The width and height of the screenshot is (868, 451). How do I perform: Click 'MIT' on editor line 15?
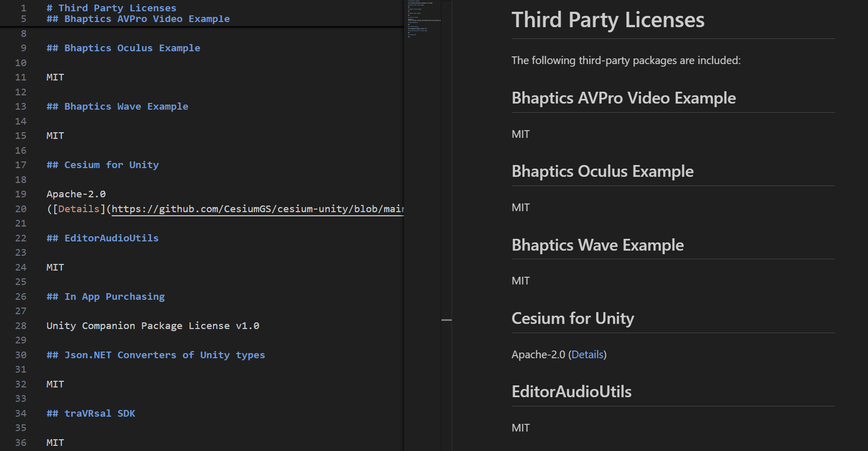point(55,136)
